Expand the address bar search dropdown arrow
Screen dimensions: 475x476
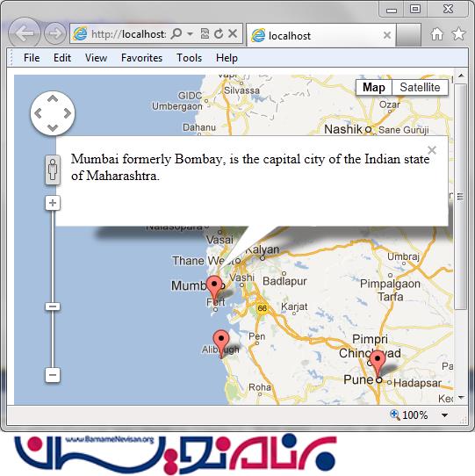pyautogui.click(x=190, y=33)
